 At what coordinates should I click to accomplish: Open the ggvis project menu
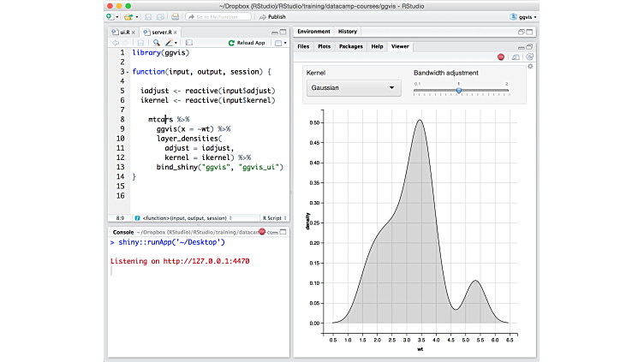523,16
